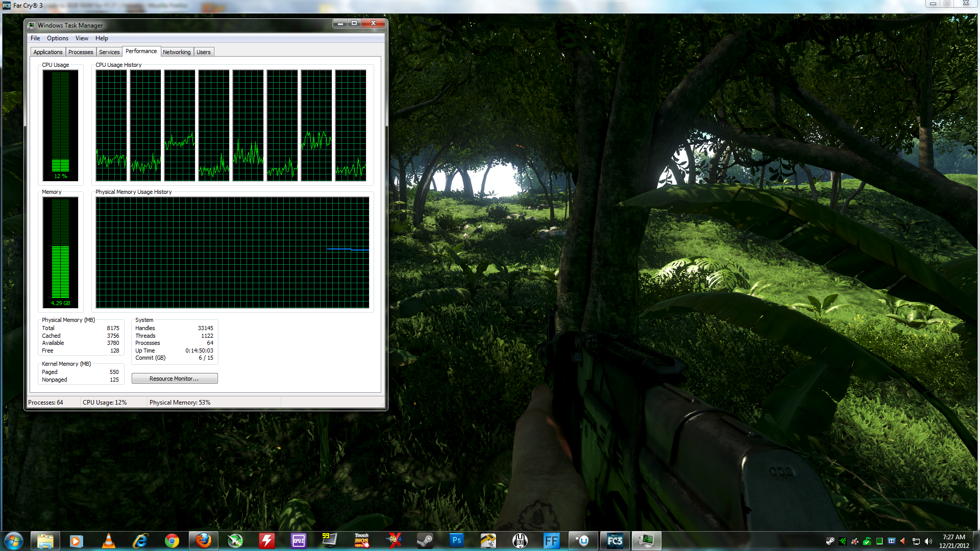Click the CPU Usage 12% gauge
This screenshot has height=551, width=980.
(x=60, y=126)
